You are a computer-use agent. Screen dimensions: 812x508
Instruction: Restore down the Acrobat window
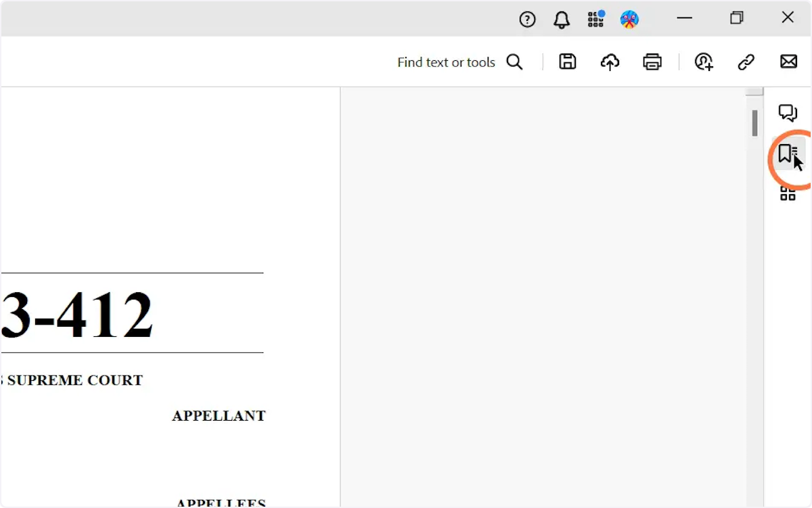[x=737, y=18]
